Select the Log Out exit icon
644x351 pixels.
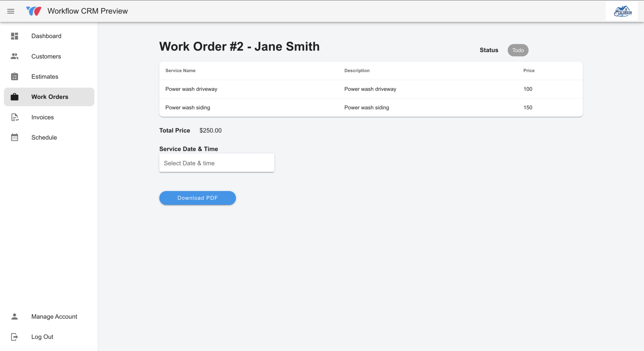point(14,337)
